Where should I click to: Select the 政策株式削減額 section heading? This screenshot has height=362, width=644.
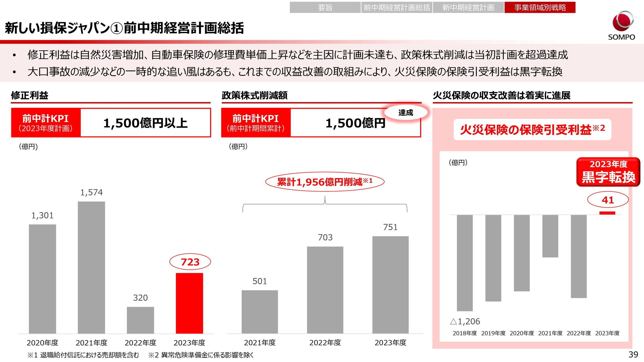(255, 96)
